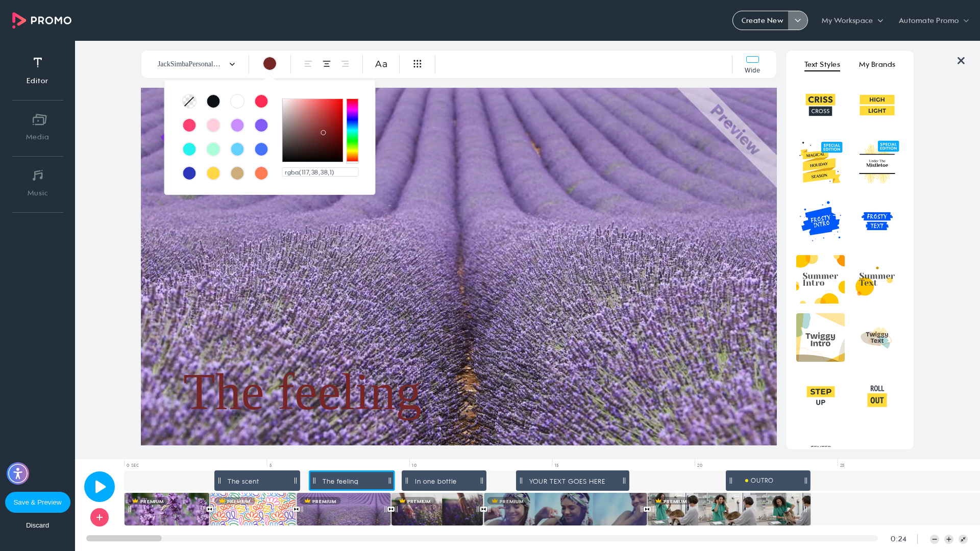
Task: Pick the transparent no-color swatch
Action: 189,102
